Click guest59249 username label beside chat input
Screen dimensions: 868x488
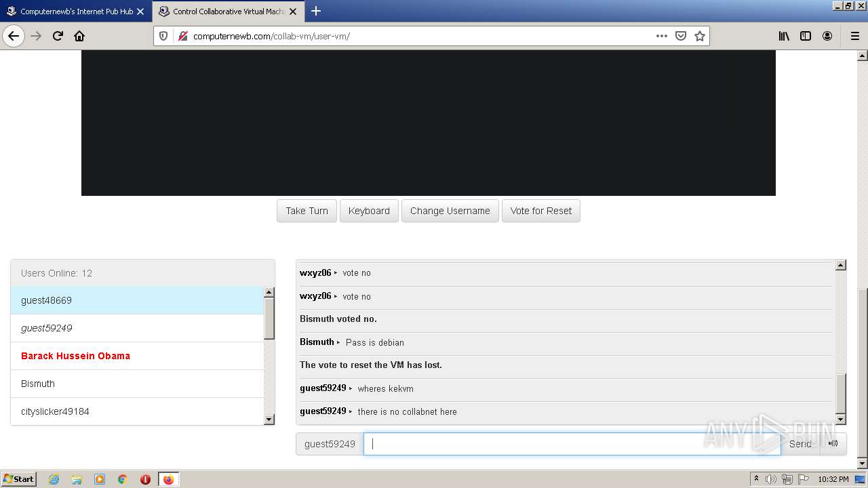point(330,444)
